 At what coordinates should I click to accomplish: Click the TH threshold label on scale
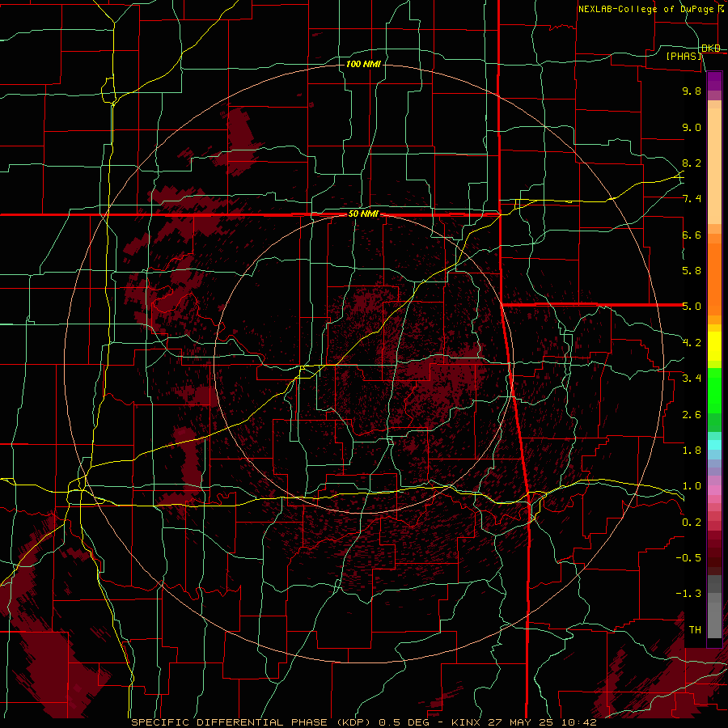[695, 630]
